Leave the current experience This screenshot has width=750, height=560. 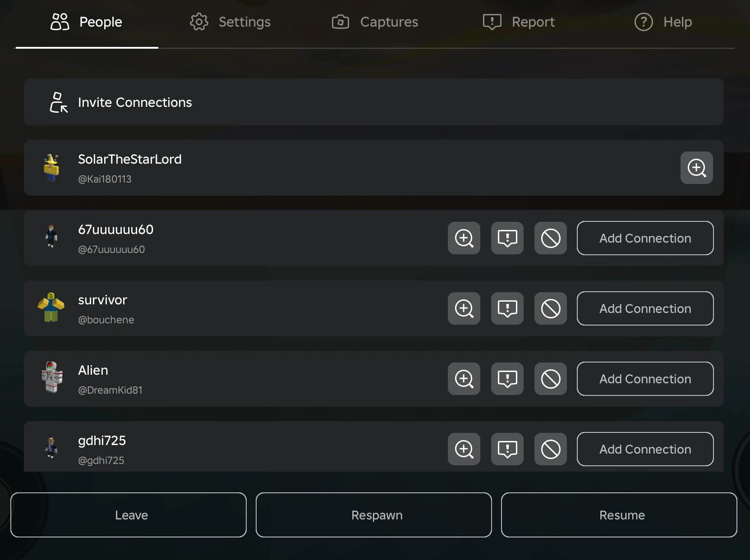pyautogui.click(x=129, y=515)
